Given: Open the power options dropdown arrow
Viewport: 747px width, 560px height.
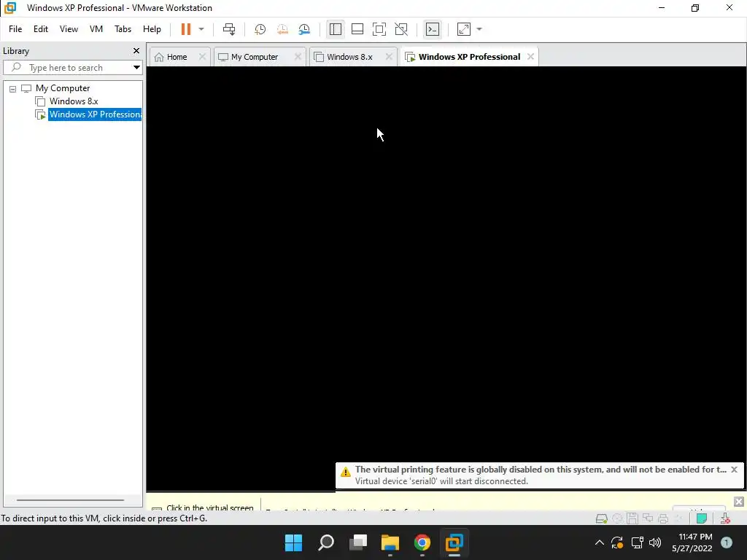Looking at the screenshot, I should (x=201, y=29).
